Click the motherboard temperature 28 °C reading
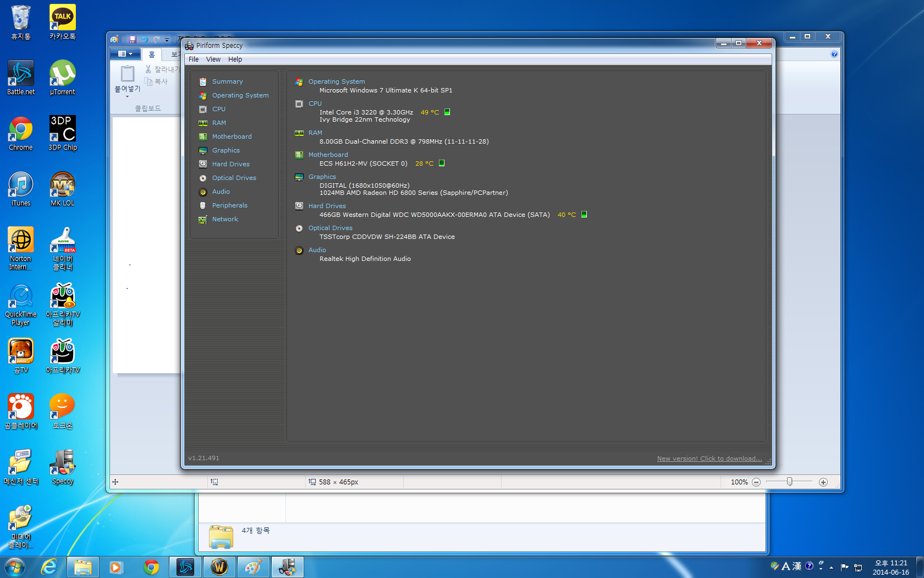The height and width of the screenshot is (578, 924). click(425, 163)
